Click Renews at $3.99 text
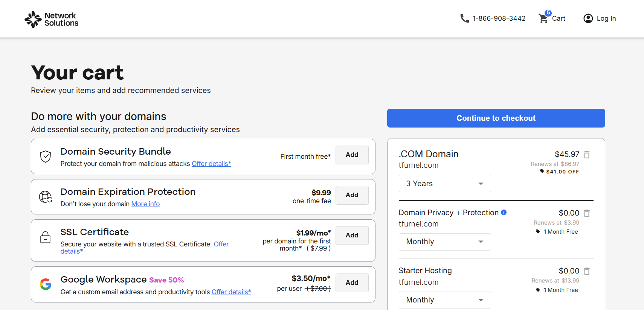The height and width of the screenshot is (310, 644). pos(557,223)
